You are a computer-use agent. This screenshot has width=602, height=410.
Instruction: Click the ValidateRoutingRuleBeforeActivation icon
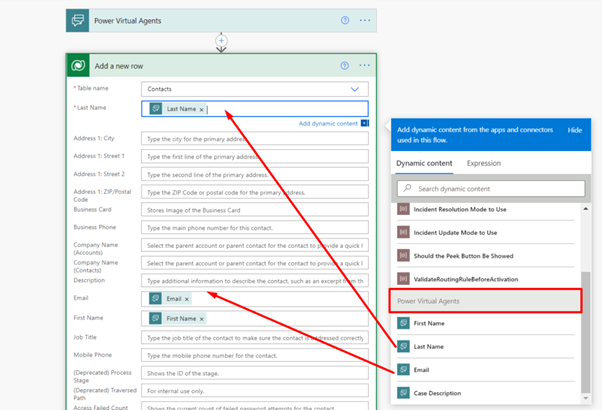pos(403,279)
